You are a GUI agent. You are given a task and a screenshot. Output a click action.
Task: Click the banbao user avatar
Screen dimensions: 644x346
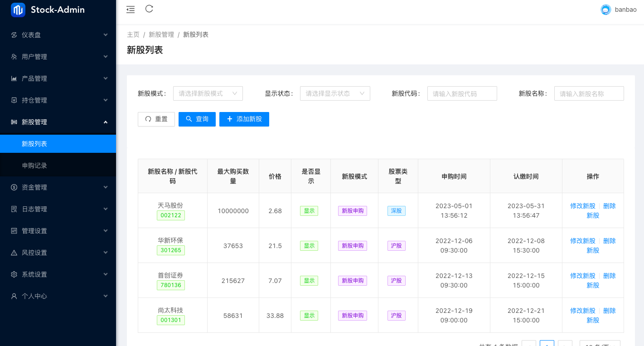click(605, 10)
